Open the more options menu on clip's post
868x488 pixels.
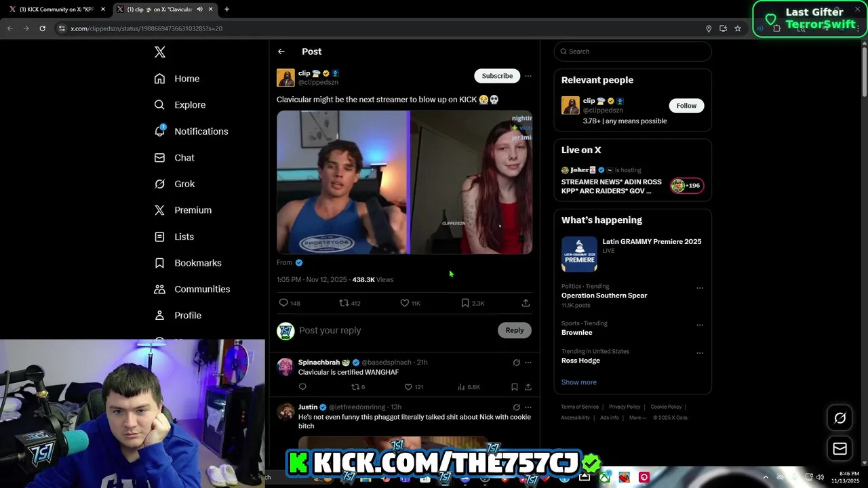tap(528, 76)
